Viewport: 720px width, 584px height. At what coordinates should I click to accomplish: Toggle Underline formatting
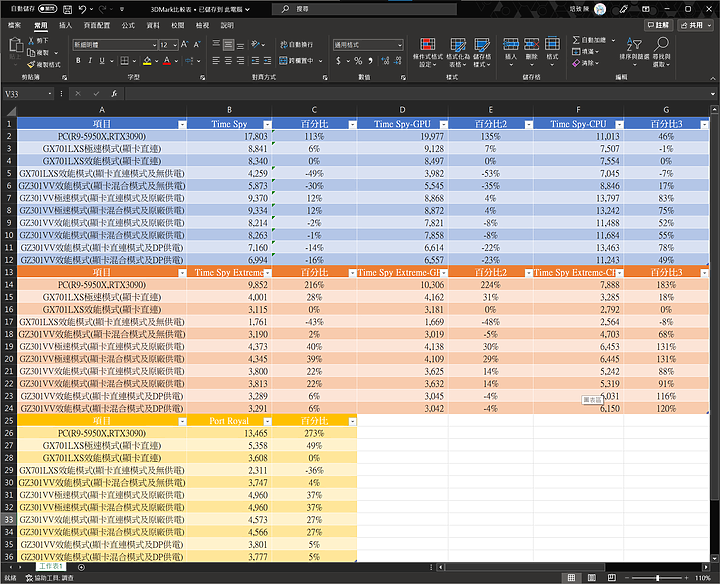click(102, 61)
